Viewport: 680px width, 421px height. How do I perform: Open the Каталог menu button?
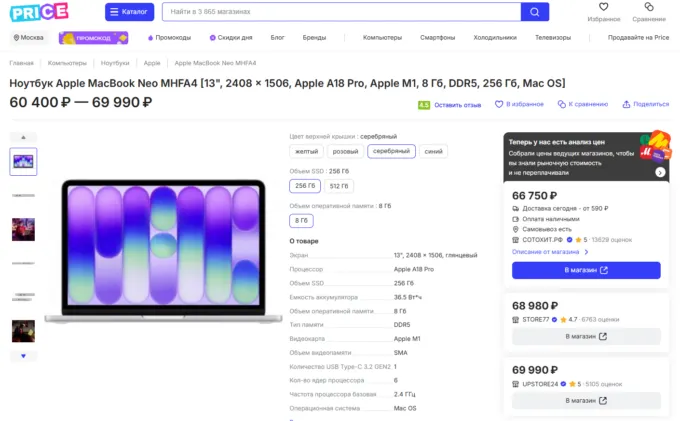click(129, 12)
